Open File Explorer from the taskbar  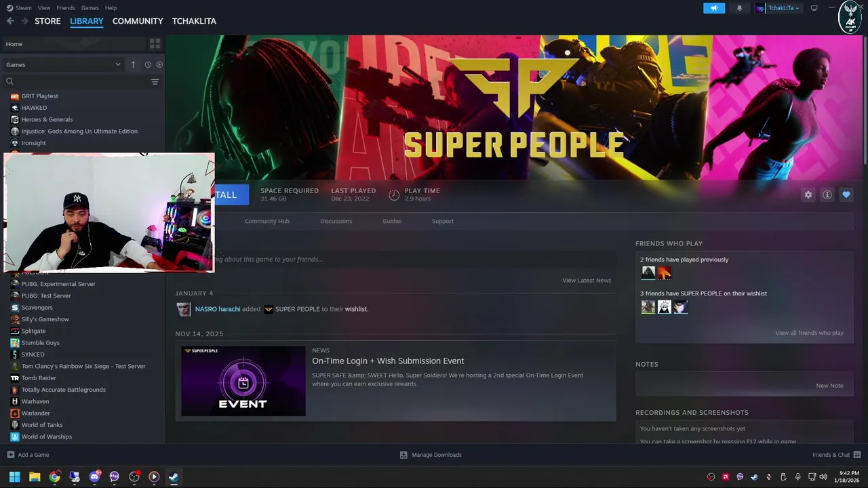(35, 476)
